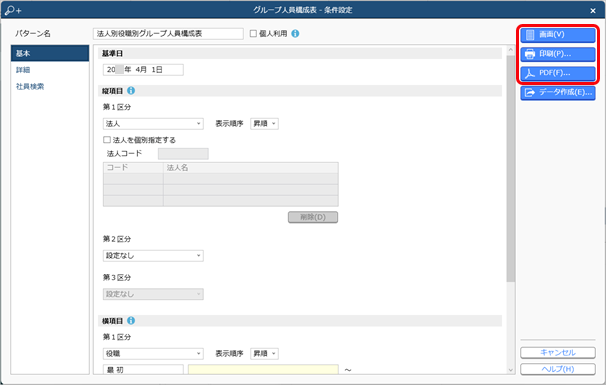Click the scrollbar down arrow

coord(511,370)
